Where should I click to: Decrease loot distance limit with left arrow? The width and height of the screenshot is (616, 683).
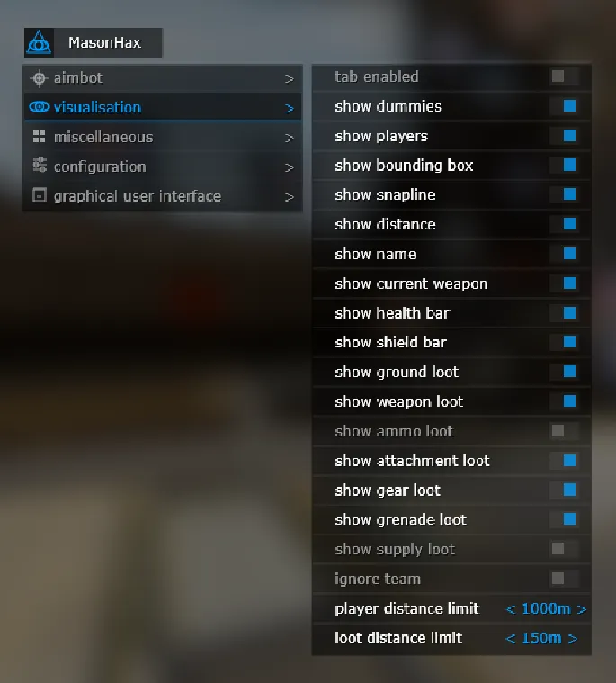coord(510,639)
